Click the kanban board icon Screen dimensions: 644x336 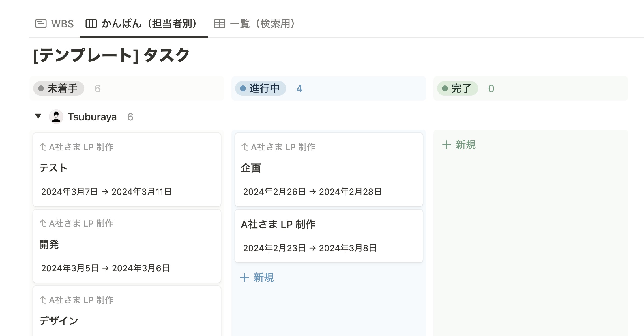tap(91, 24)
